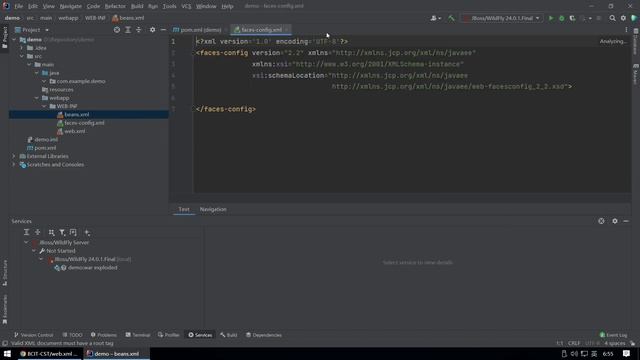Open the Tools menu
The width and height of the screenshot is (640, 360).
point(169,6)
